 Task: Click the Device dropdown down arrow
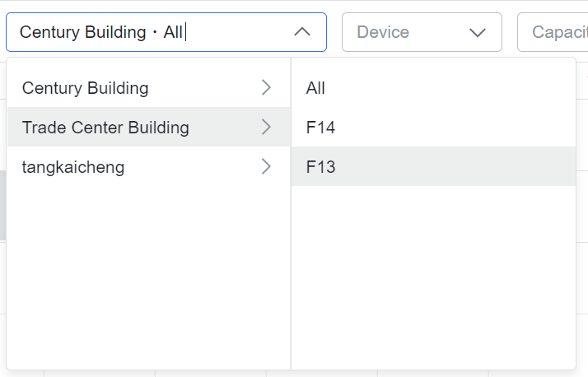pyautogui.click(x=477, y=32)
